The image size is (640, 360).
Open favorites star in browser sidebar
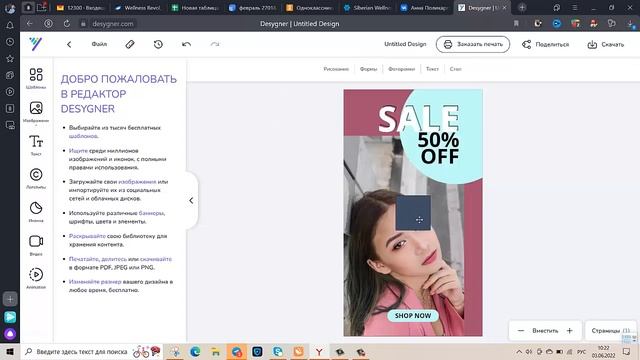(x=10, y=59)
